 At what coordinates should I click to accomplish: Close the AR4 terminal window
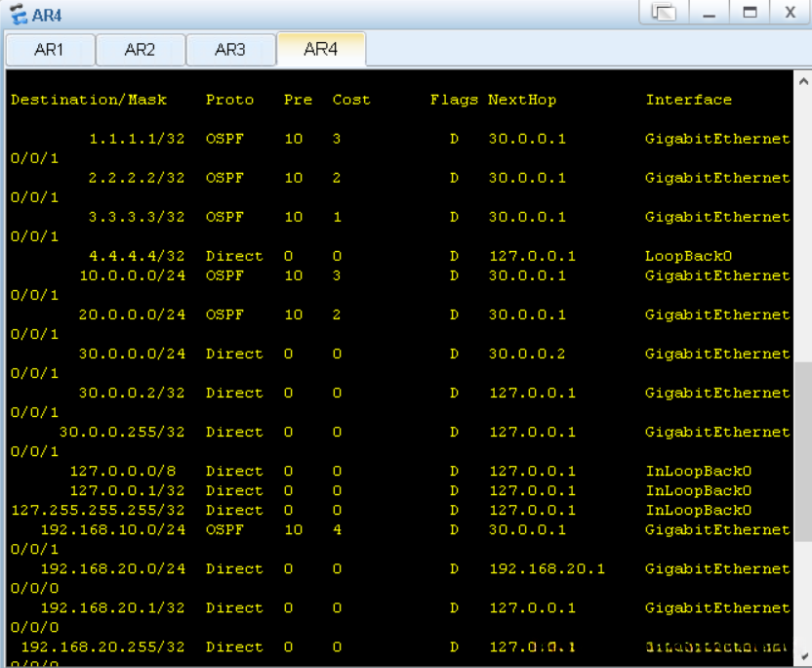coord(790,12)
